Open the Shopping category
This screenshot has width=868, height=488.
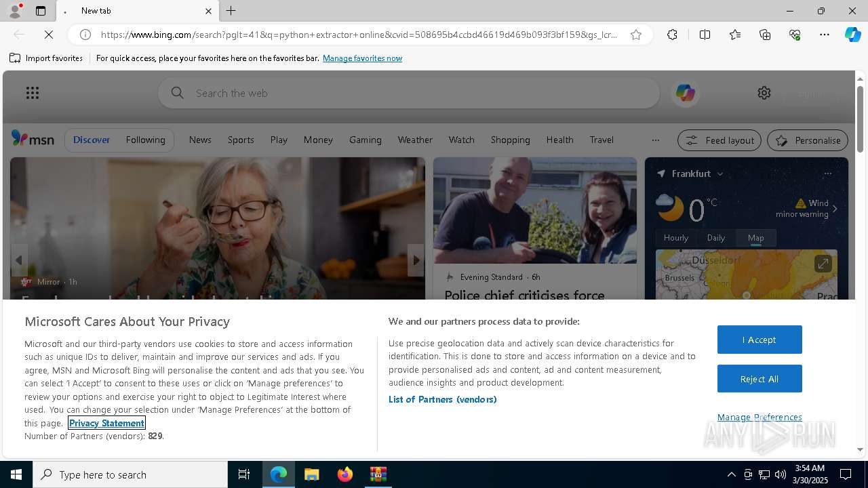click(510, 140)
